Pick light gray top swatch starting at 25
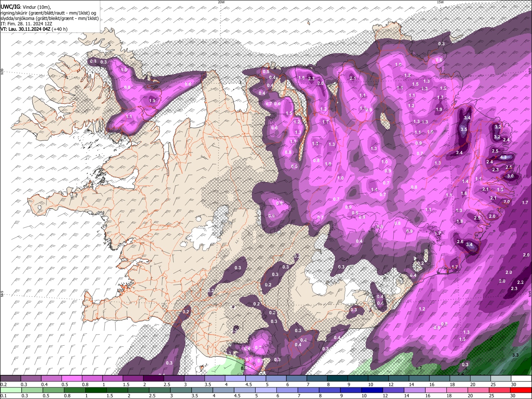This screenshot has width=532, height=399. pos(501,379)
